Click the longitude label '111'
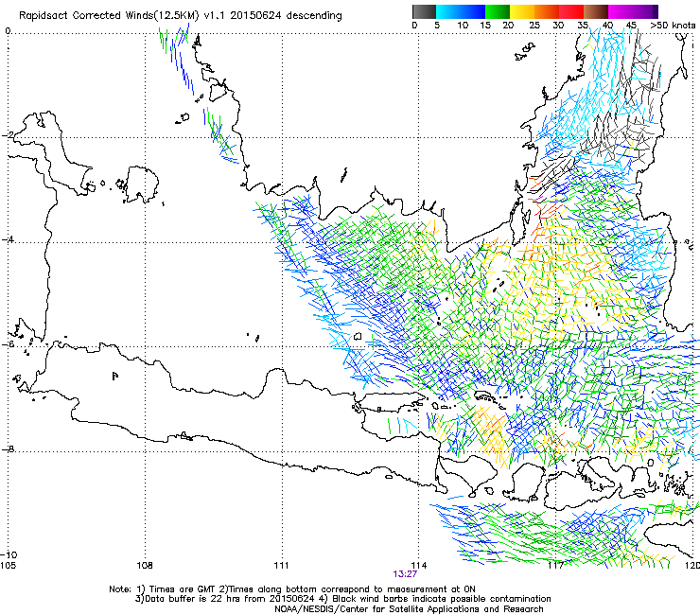 pos(281,566)
